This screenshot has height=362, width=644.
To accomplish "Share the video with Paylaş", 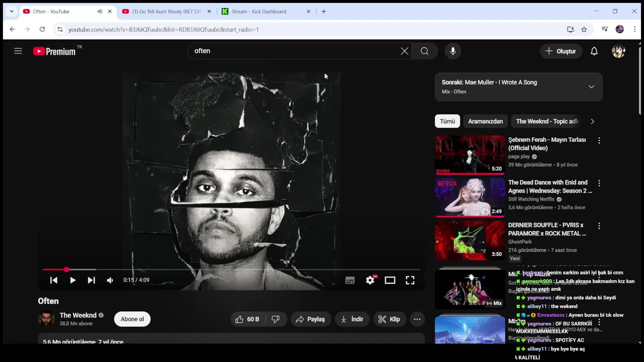I will [x=310, y=319].
